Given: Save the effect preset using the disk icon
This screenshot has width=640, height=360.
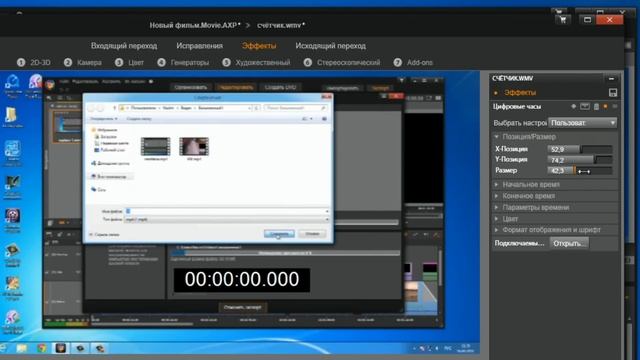Looking at the screenshot, I should click(613, 93).
